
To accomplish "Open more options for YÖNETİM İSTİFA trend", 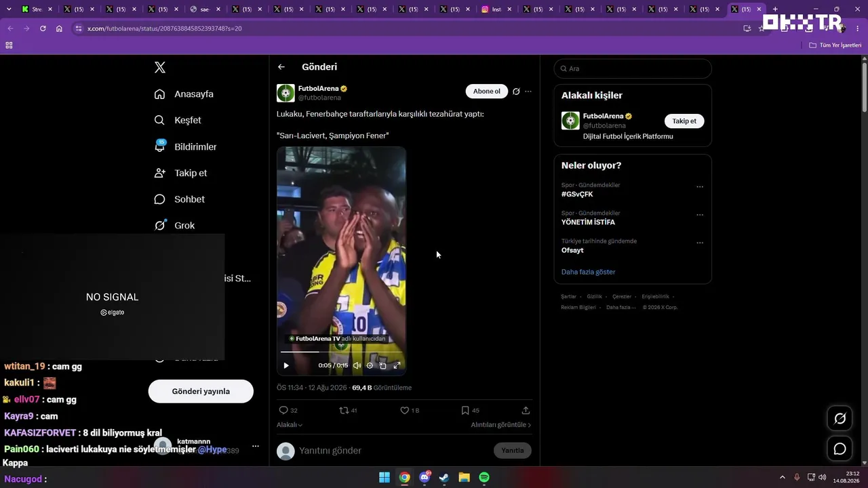I will [700, 215].
